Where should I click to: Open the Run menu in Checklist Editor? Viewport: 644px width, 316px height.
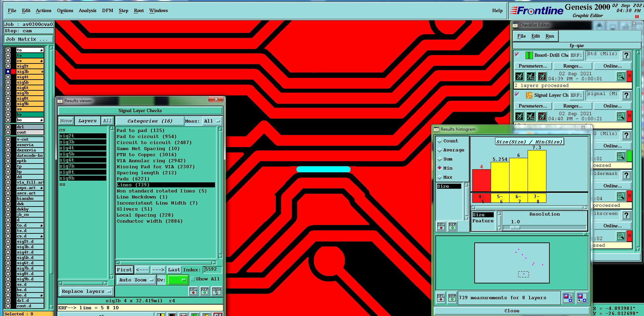click(x=550, y=36)
